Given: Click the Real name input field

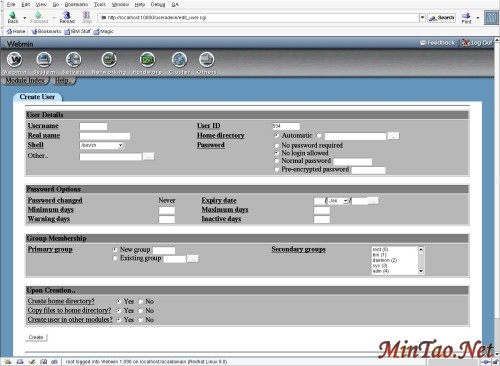Looking at the screenshot, I should (105, 136).
